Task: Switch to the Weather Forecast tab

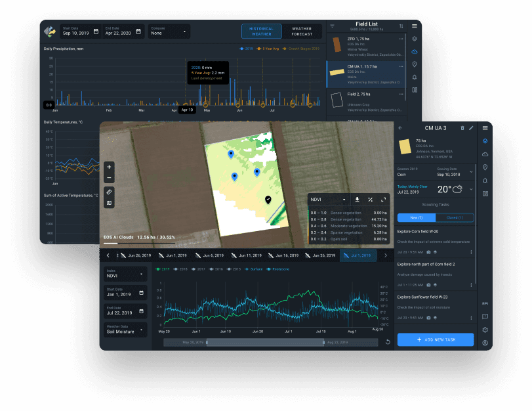Action: [302, 32]
